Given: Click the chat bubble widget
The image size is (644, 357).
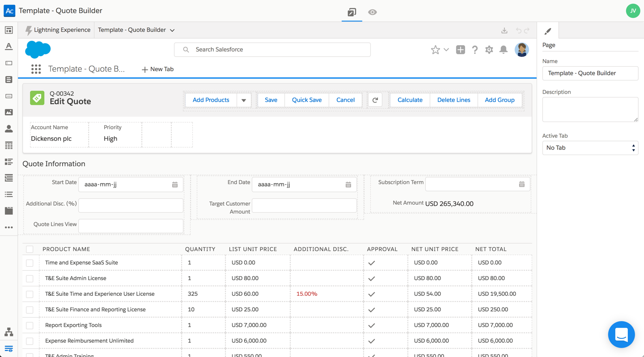Looking at the screenshot, I should [621, 334].
